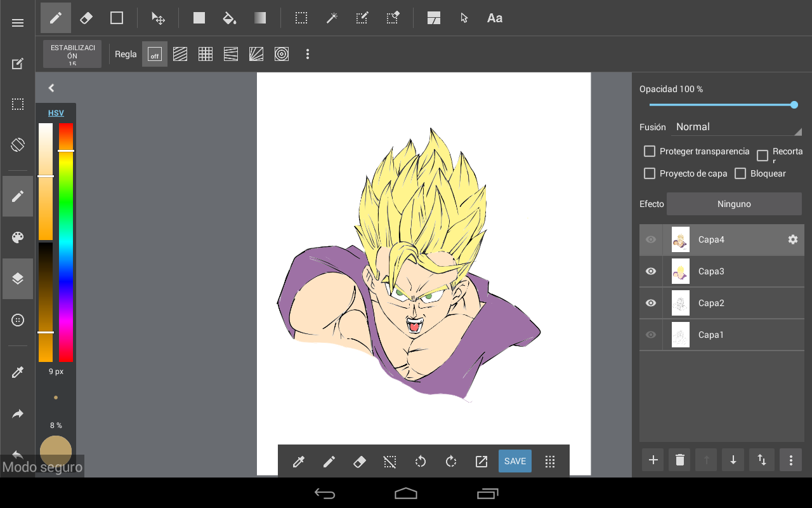This screenshot has width=812, height=508.
Task: Open the hamburger main menu
Action: point(18,23)
